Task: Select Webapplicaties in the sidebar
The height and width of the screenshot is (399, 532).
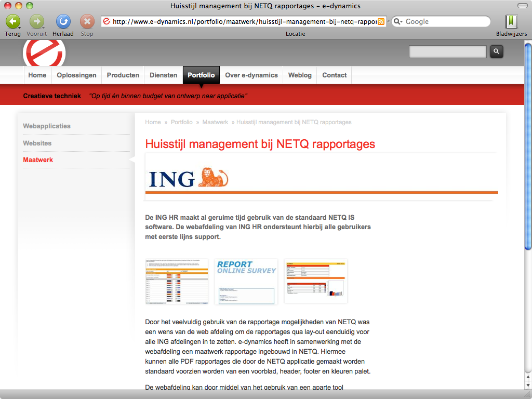Action: (x=47, y=126)
